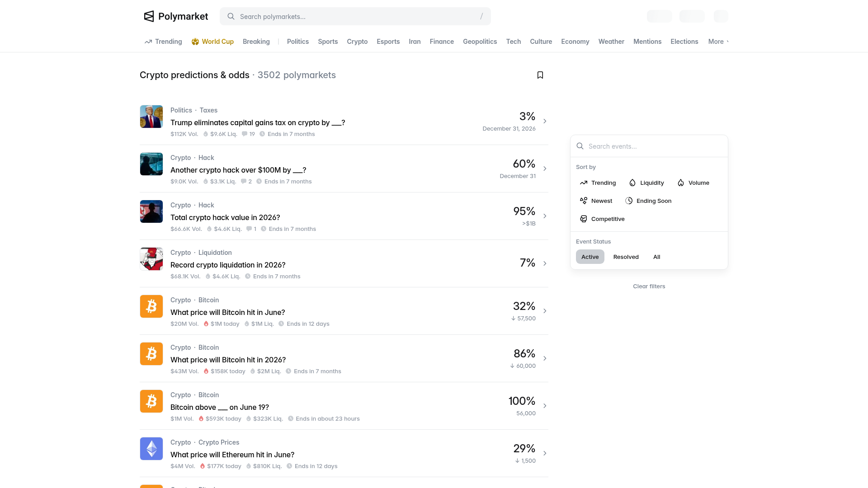Open chevron for Record crypto liquidation market
The image size is (868, 488).
[545, 263]
